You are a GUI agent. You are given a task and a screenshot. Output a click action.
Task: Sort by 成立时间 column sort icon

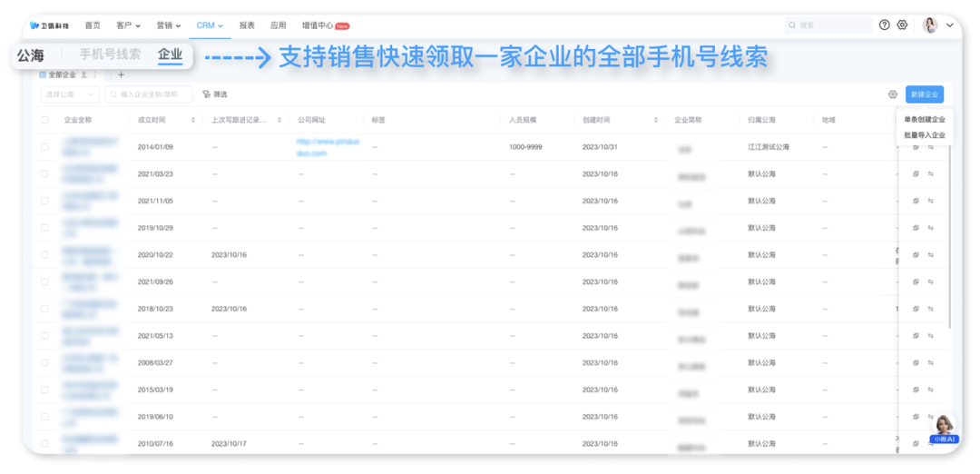pos(192,120)
